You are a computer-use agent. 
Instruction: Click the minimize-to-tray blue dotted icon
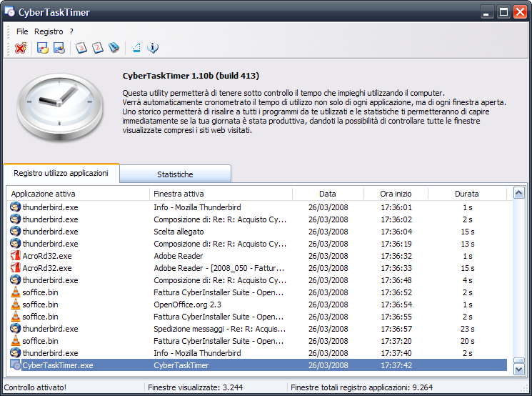click(136, 48)
